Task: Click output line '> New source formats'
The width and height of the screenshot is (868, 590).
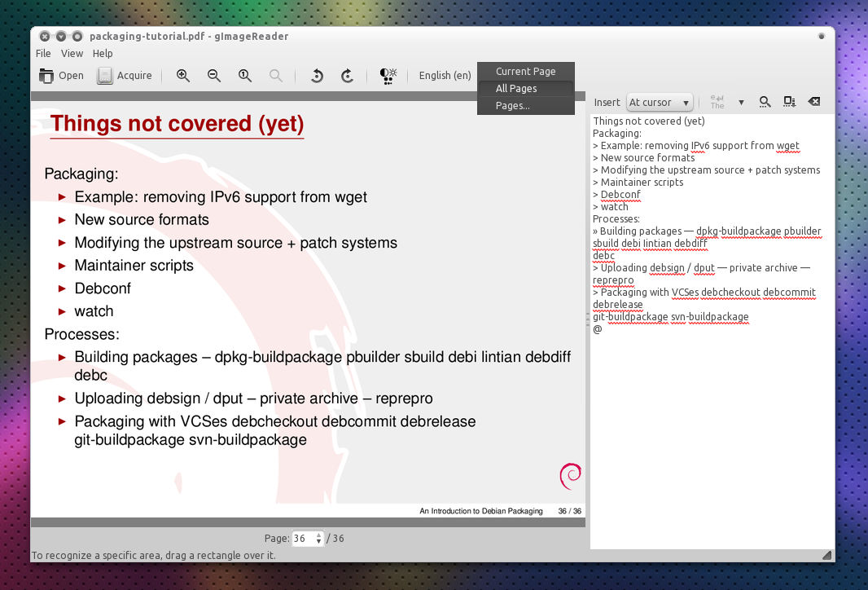Action: pyautogui.click(x=643, y=158)
